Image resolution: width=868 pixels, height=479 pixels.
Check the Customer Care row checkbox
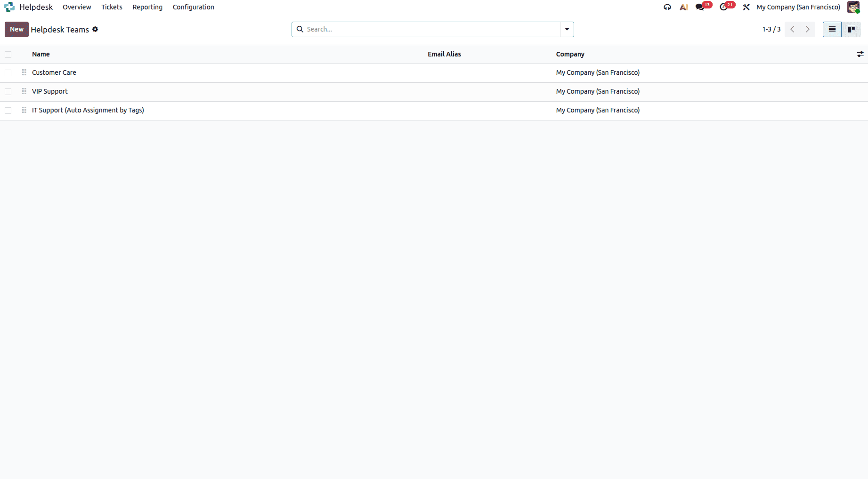8,73
